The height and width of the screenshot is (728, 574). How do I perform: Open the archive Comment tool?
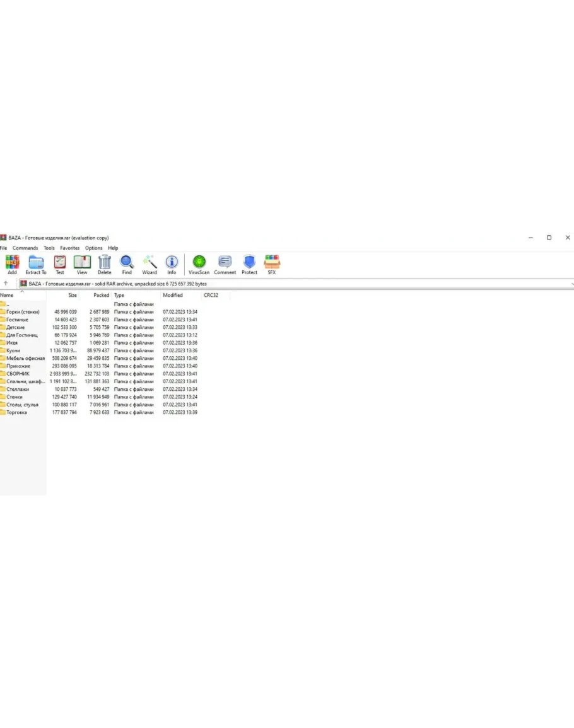(225, 263)
